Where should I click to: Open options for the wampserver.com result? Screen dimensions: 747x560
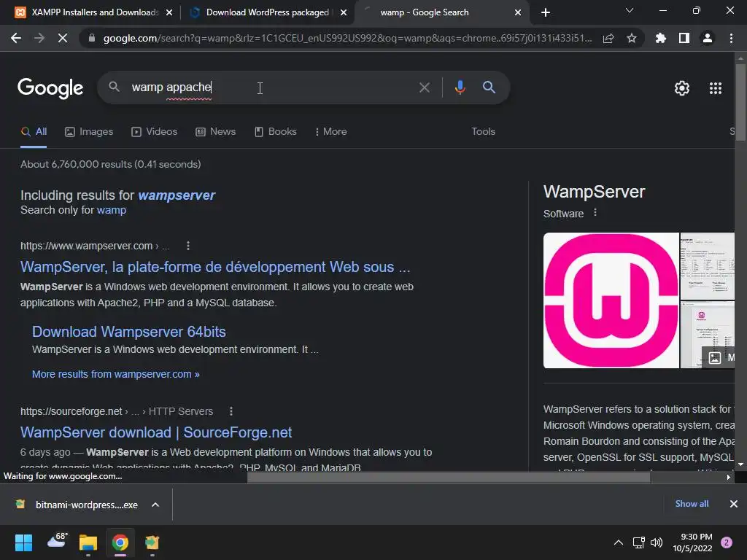pyautogui.click(x=188, y=246)
